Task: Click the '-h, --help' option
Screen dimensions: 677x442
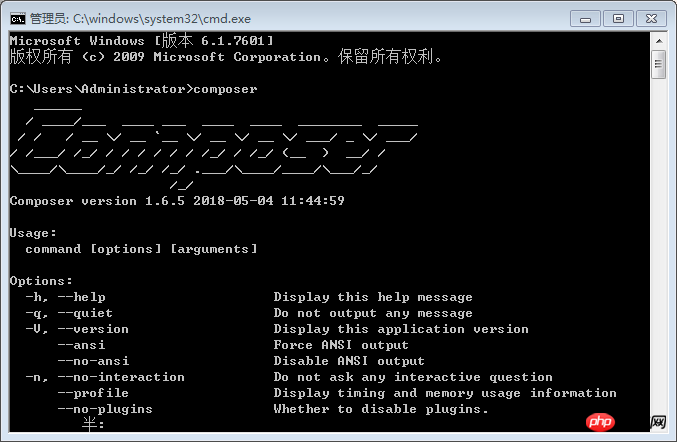Action: click(65, 297)
